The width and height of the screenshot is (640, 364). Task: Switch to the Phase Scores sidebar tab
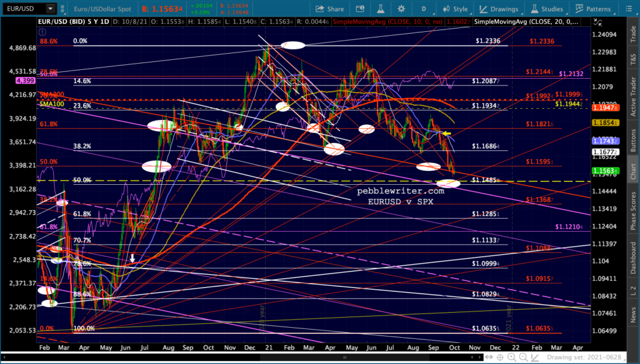[x=633, y=210]
